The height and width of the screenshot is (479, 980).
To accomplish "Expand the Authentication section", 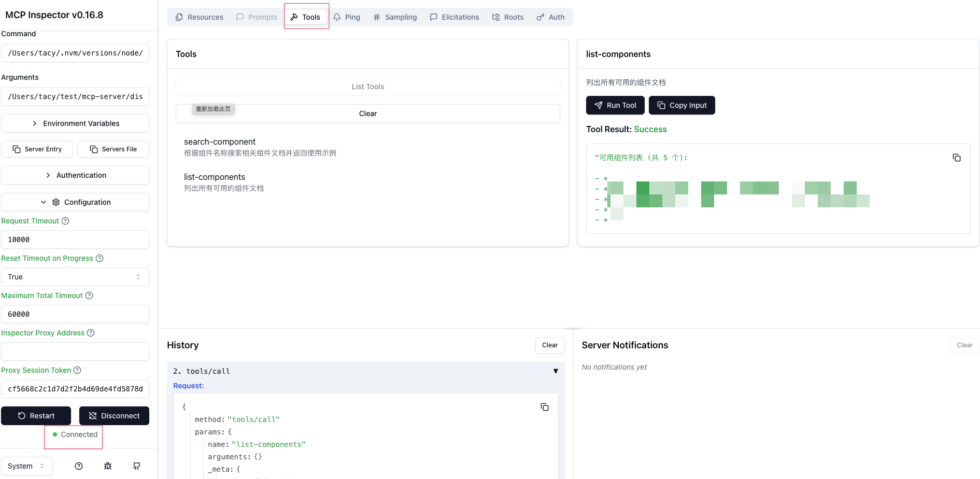I will point(75,175).
